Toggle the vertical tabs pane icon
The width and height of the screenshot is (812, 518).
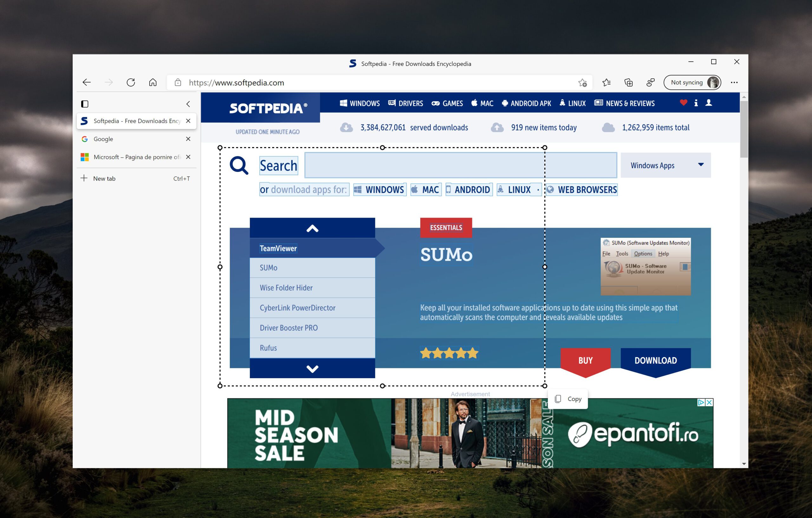pos(85,104)
